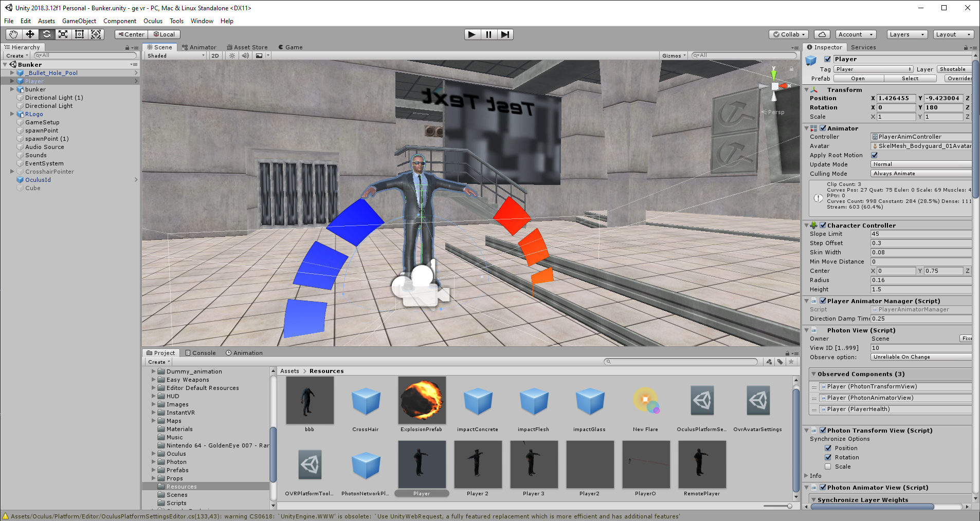Open the Culling Mode dropdown
The image size is (980, 521).
[x=920, y=174]
